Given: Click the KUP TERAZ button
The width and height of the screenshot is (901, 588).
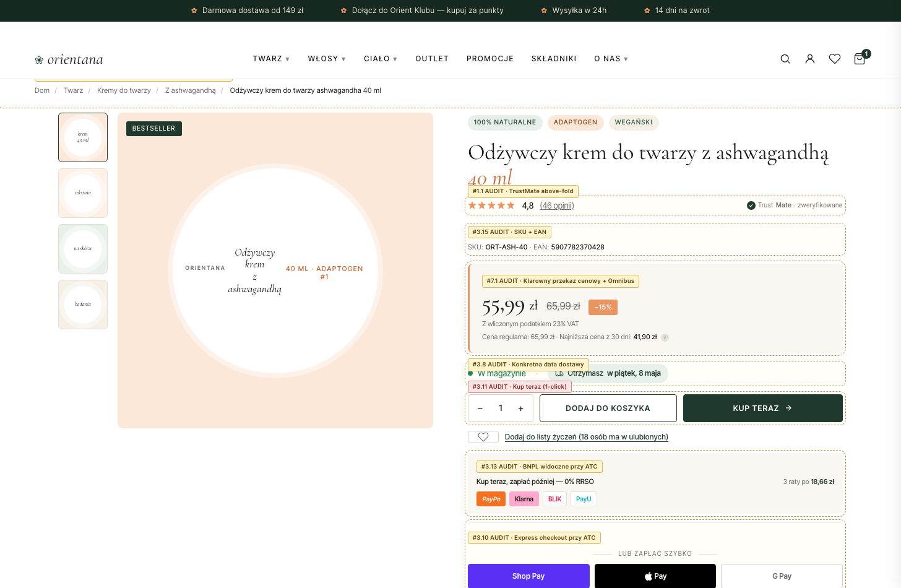Looking at the screenshot, I should pyautogui.click(x=763, y=409).
